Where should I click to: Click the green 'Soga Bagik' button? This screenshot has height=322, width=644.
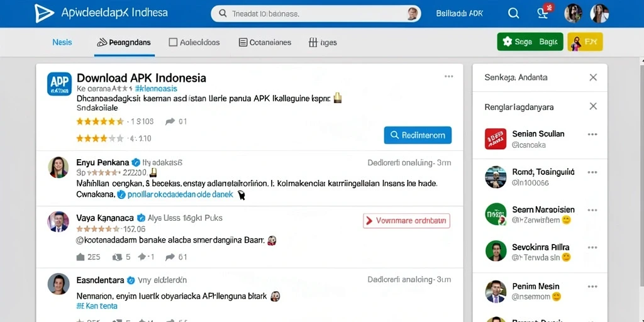(x=530, y=42)
